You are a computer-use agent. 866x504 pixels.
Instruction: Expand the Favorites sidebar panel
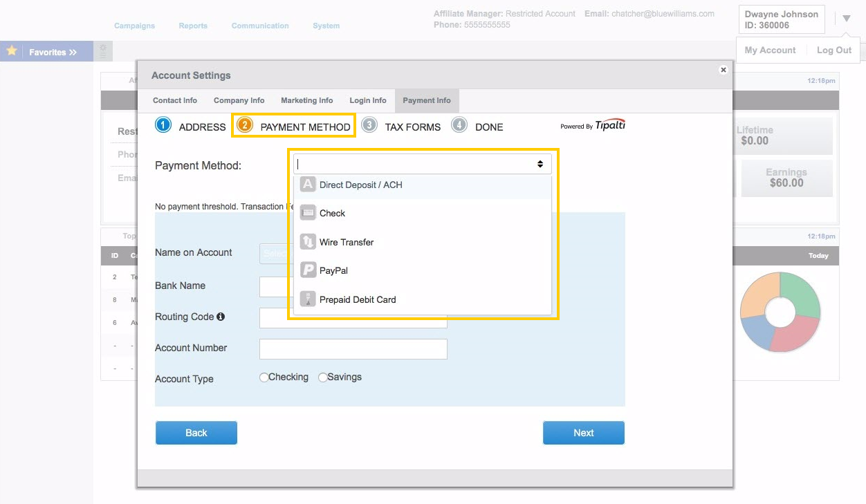[71, 51]
